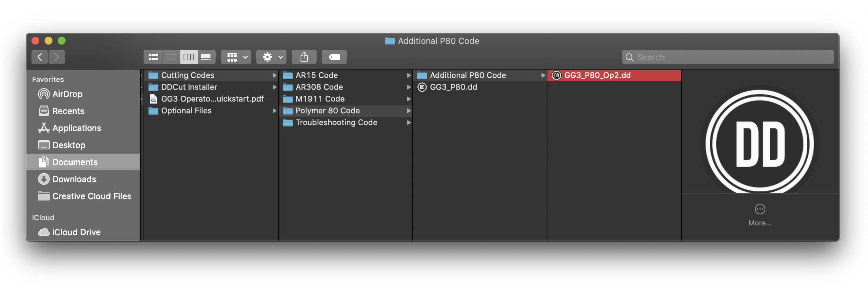This screenshot has width=868, height=289.
Task: Select the GG3_P80.dd file
Action: 453,87
